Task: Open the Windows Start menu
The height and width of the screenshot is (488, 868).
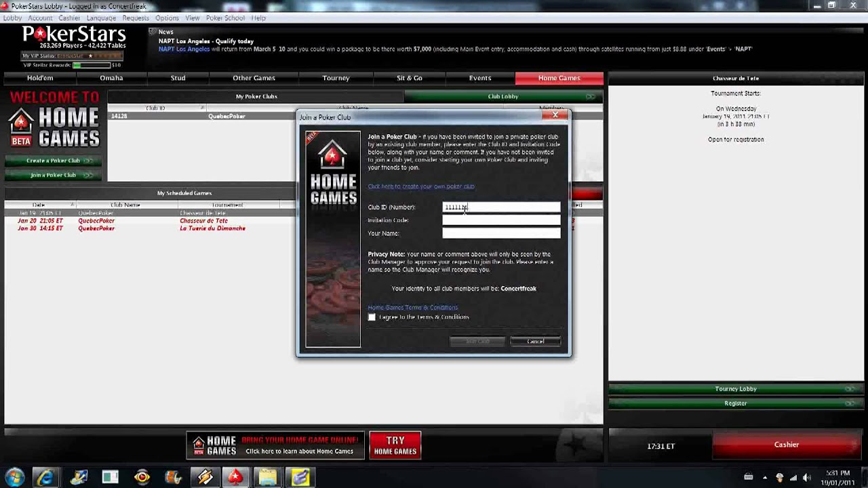Action: point(14,478)
